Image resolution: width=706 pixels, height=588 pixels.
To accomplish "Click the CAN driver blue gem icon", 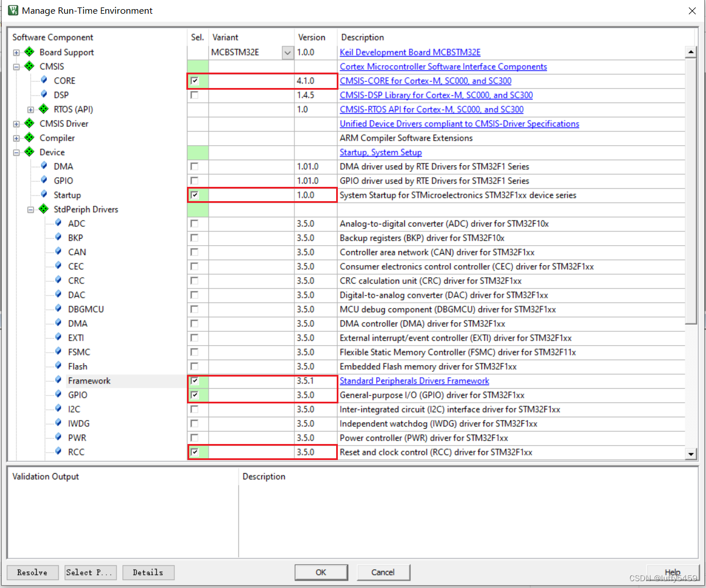I will click(x=58, y=251).
